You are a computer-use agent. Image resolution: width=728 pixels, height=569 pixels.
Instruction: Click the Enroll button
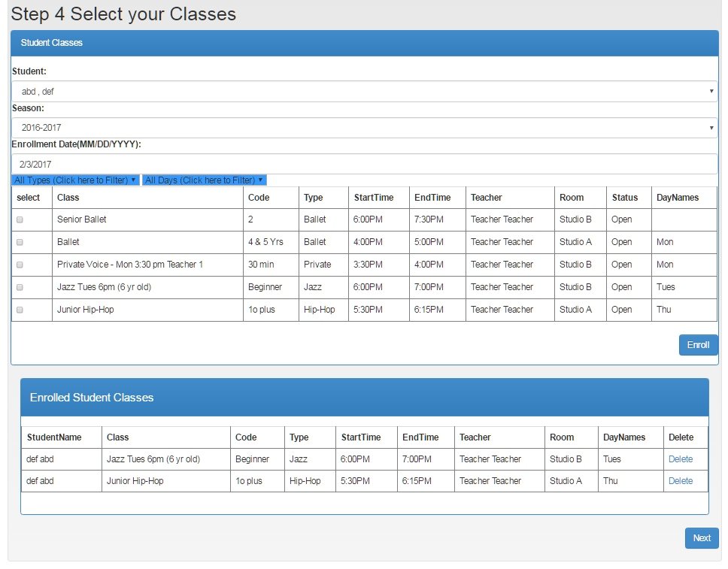pyautogui.click(x=698, y=345)
